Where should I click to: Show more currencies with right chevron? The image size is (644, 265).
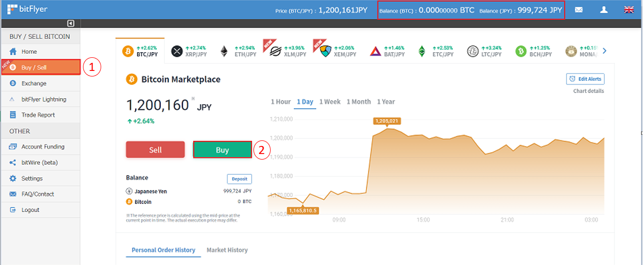coord(605,51)
